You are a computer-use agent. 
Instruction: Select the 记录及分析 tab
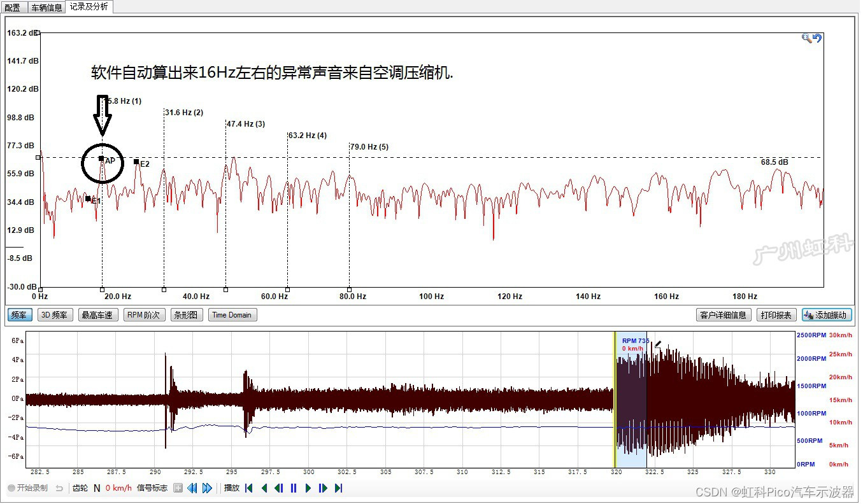click(89, 7)
